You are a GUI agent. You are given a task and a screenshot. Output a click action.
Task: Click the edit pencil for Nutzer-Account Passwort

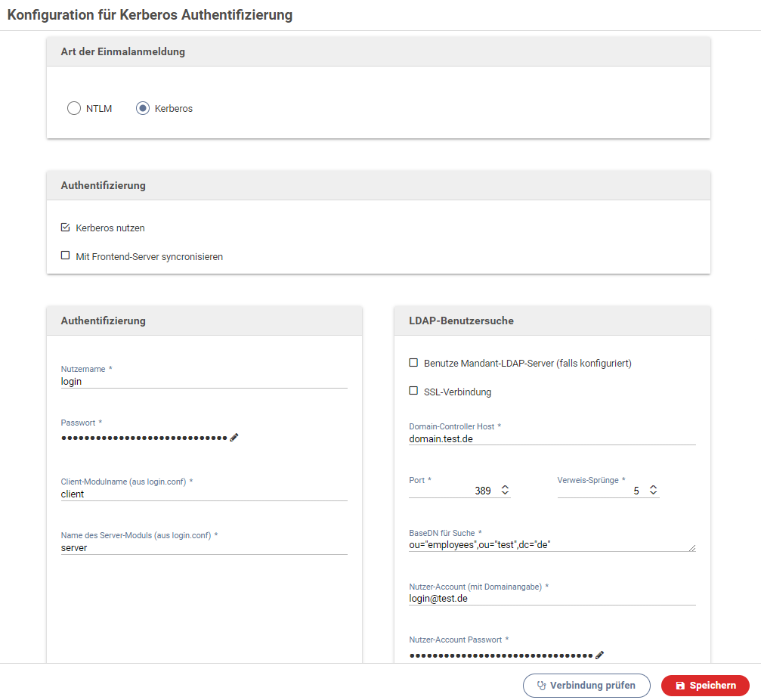tap(600, 655)
